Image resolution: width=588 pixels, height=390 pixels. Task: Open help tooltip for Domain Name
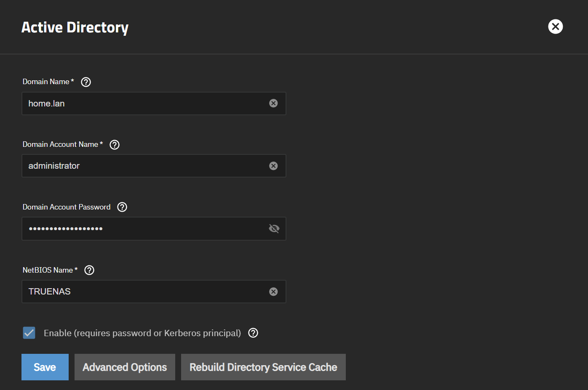[x=86, y=82]
